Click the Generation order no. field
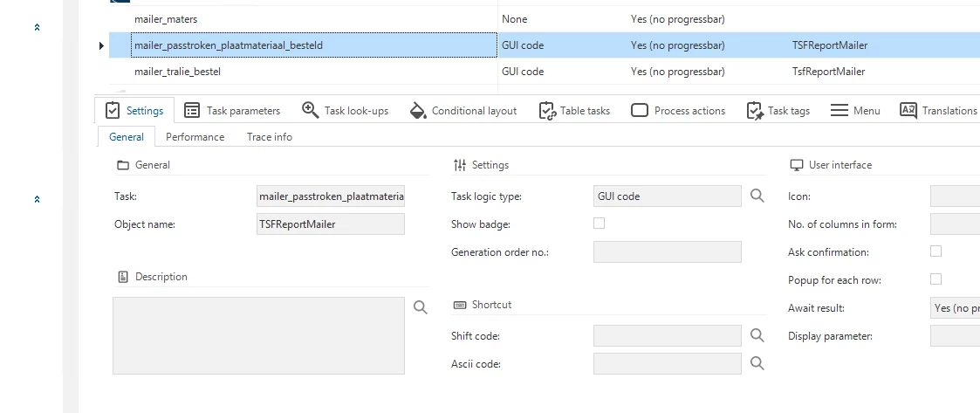The width and height of the screenshot is (980, 413). [667, 252]
